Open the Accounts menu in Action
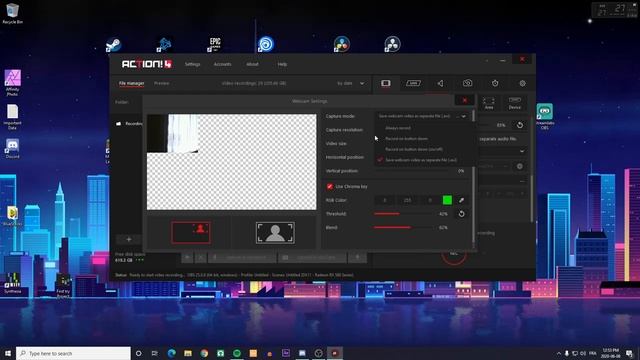This screenshot has width=640, height=360. point(222,64)
